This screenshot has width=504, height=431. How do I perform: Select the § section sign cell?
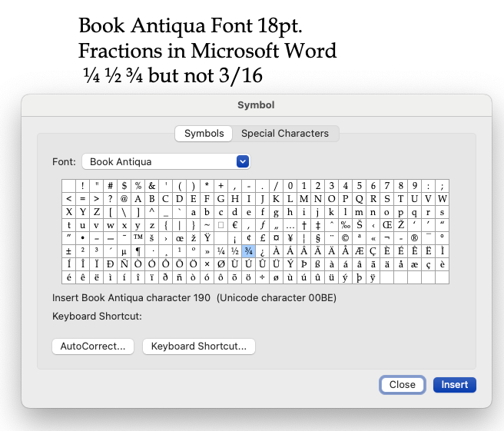[x=317, y=238]
